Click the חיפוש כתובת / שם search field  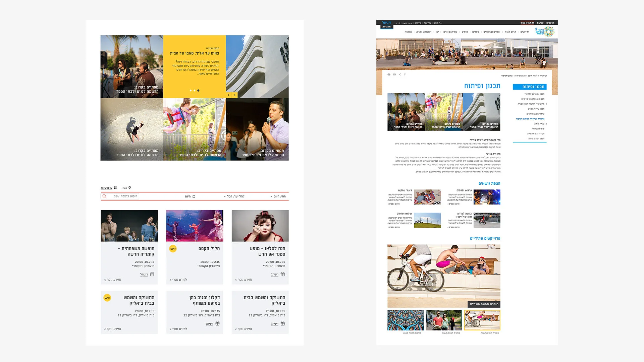pyautogui.click(x=125, y=196)
